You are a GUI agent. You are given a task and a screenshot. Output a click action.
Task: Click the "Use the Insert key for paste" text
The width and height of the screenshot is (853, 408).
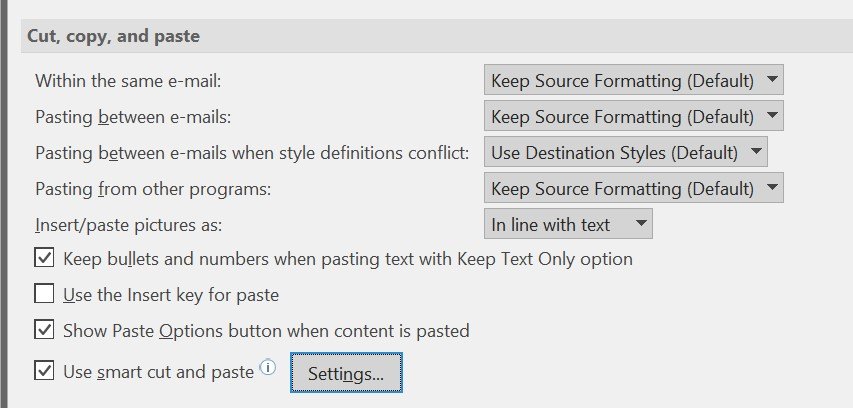[x=171, y=295]
